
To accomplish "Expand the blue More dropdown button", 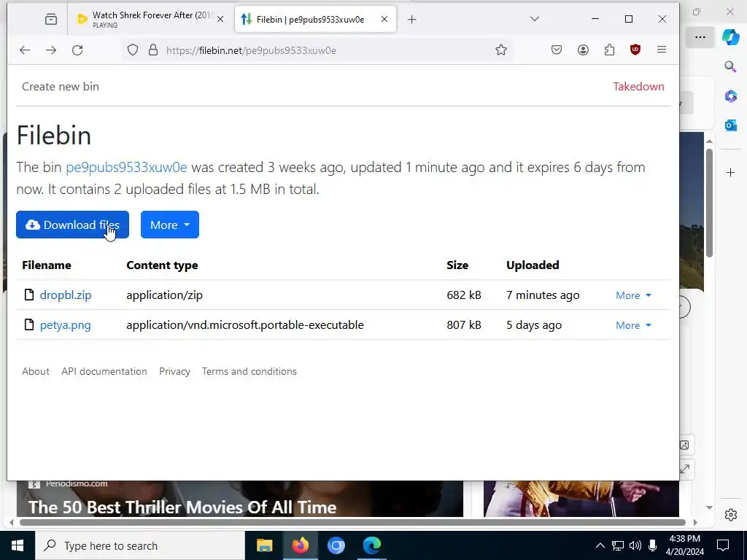I will 169,225.
